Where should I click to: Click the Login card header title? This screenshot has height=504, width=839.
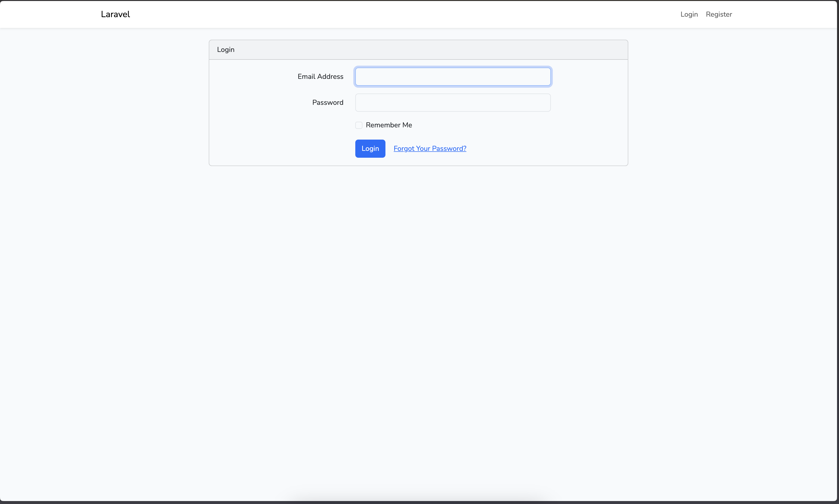pos(226,49)
